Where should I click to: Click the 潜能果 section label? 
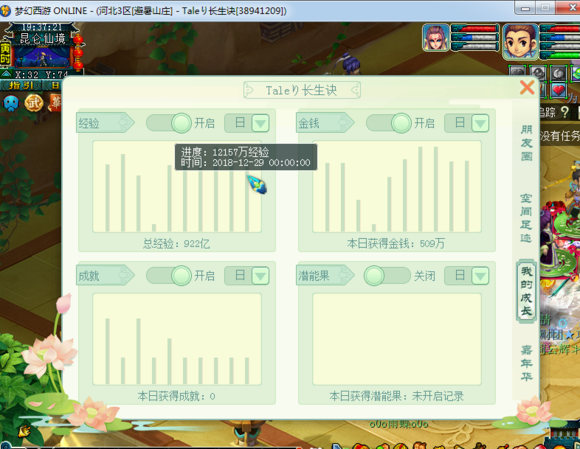tap(325, 276)
